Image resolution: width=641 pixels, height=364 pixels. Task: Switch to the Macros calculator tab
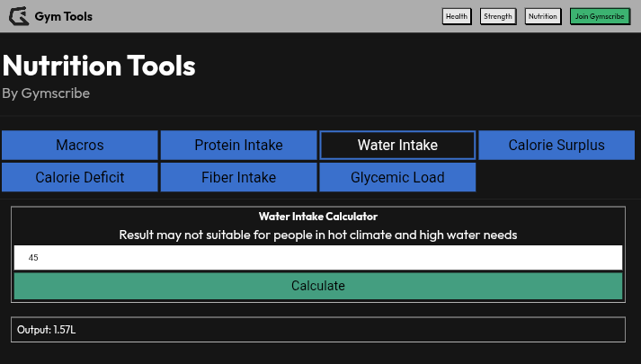pyautogui.click(x=80, y=145)
